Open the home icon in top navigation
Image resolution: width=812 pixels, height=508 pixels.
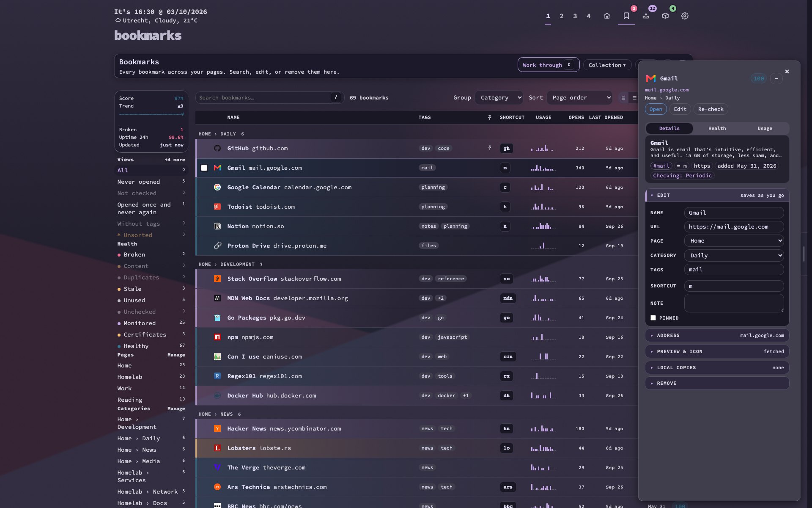607,16
